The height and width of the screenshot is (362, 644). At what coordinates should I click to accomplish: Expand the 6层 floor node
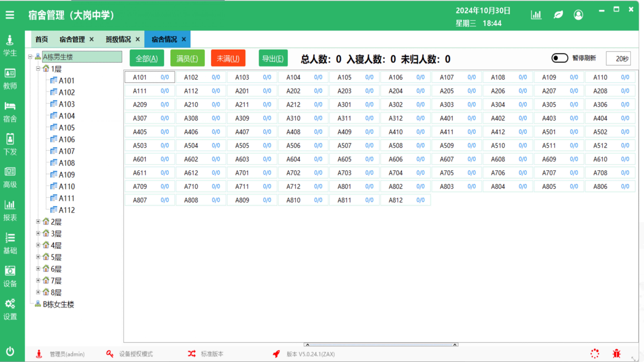(38, 269)
